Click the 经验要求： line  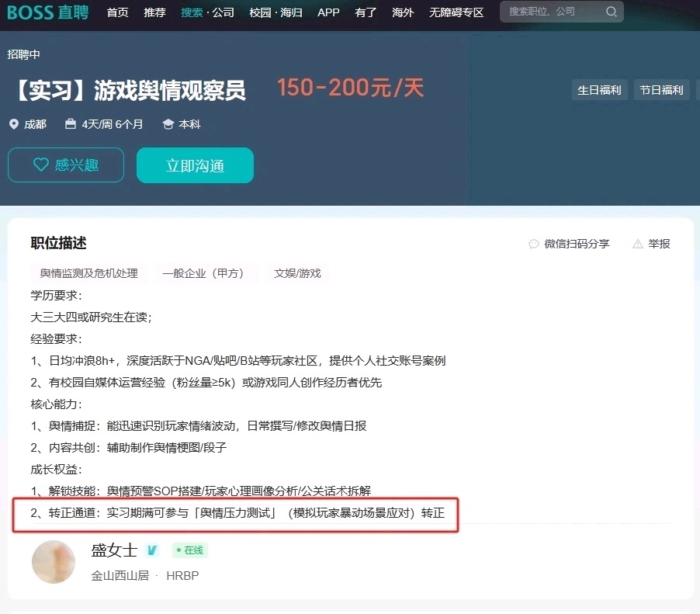[56, 339]
